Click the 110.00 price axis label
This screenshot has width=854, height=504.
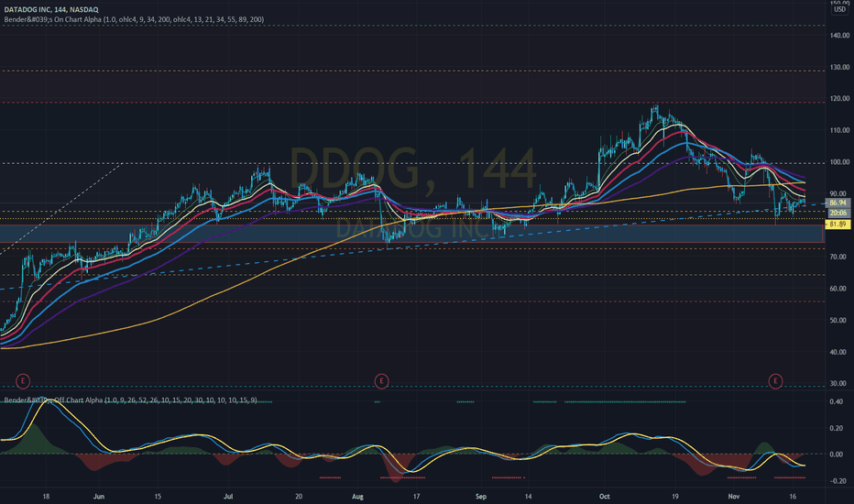[839, 130]
